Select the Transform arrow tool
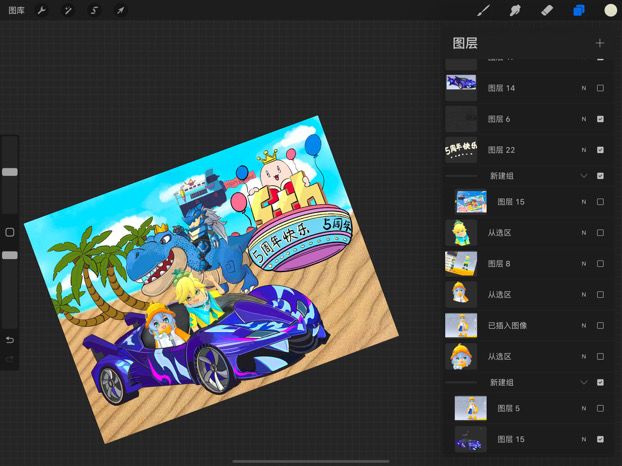The height and width of the screenshot is (466, 622). [120, 10]
